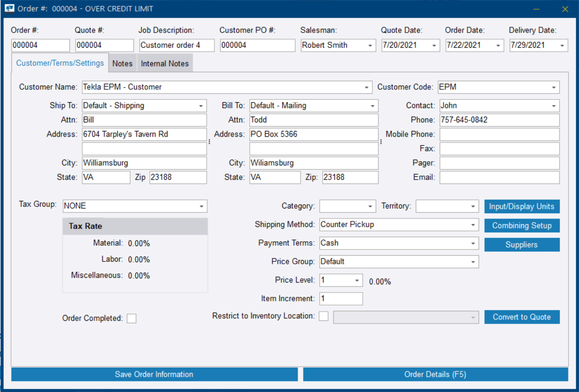Click the Suppliers button
The height and width of the screenshot is (392, 579).
pyautogui.click(x=522, y=245)
